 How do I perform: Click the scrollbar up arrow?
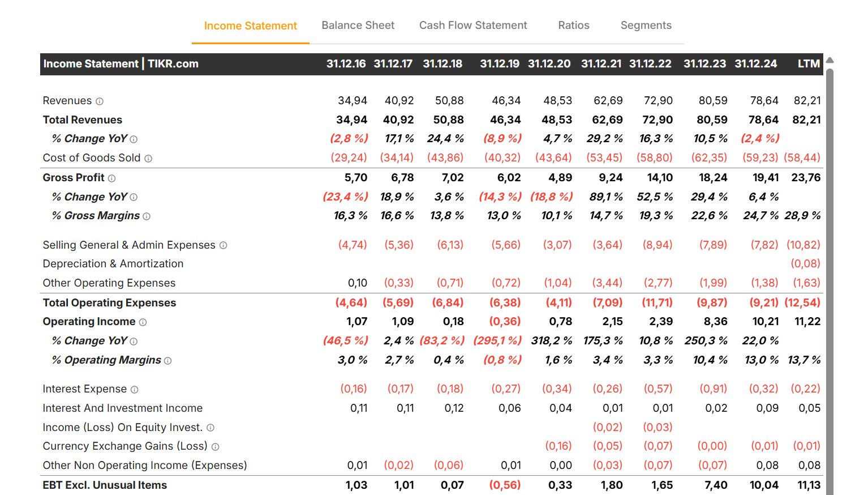pos(830,60)
